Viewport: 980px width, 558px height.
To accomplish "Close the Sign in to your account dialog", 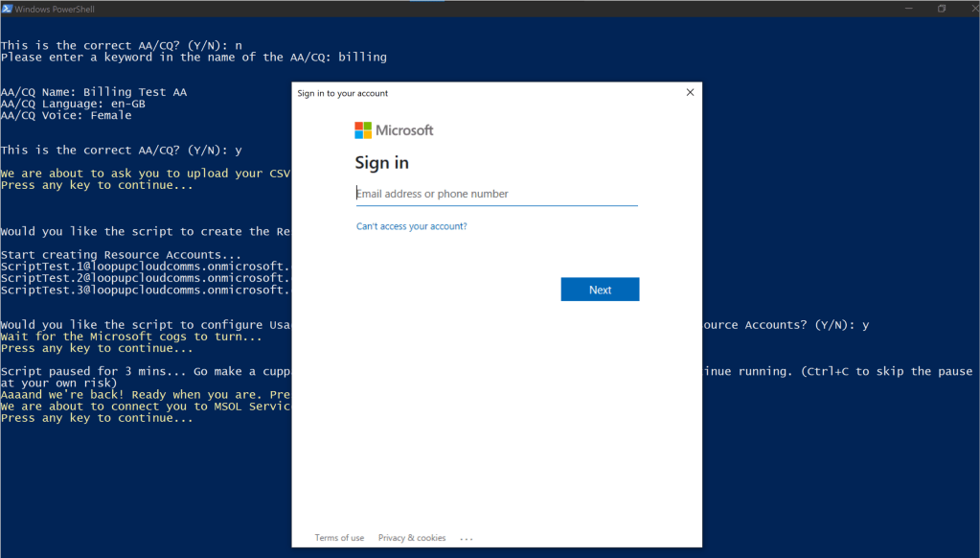I will click(690, 93).
